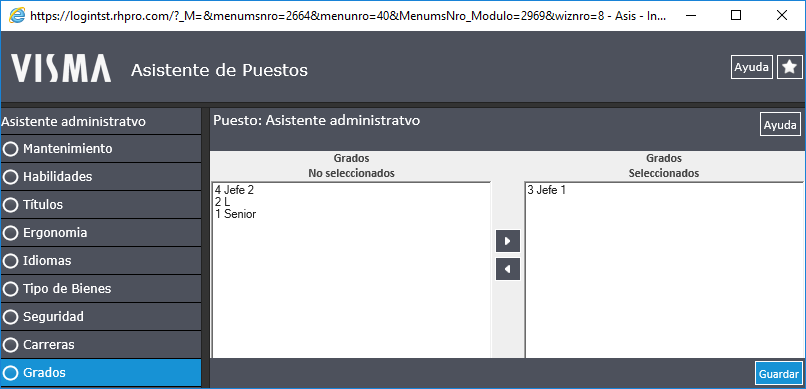Select Títulos radio circle
This screenshot has height=389, width=806.
10,205
